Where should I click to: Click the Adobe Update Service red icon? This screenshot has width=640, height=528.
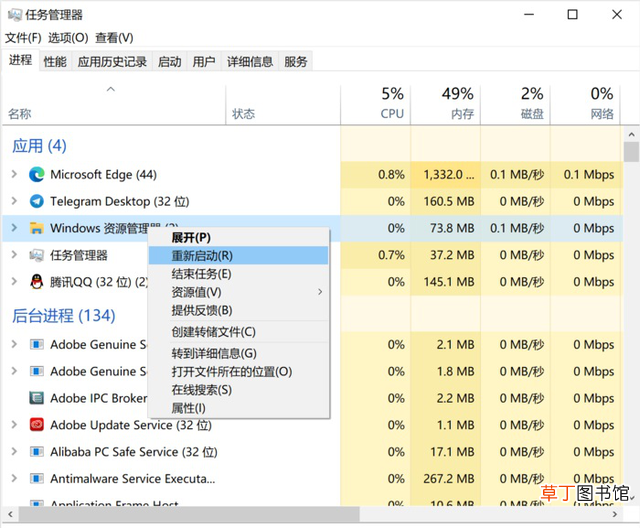pyautogui.click(x=37, y=425)
